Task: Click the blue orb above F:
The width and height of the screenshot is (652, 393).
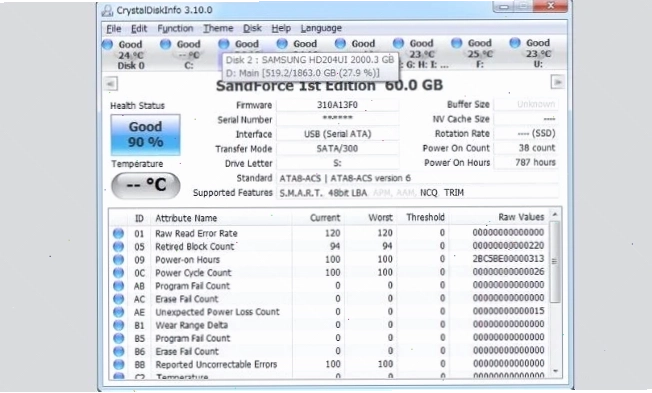Action: tap(457, 42)
